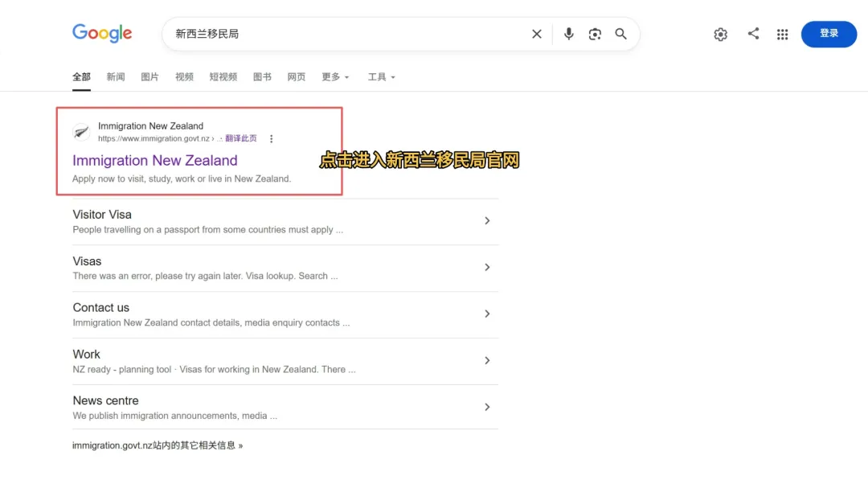Screen dimensions: 868x480
Task: Click 'We publish immigration announcements' description
Action: point(175,416)
